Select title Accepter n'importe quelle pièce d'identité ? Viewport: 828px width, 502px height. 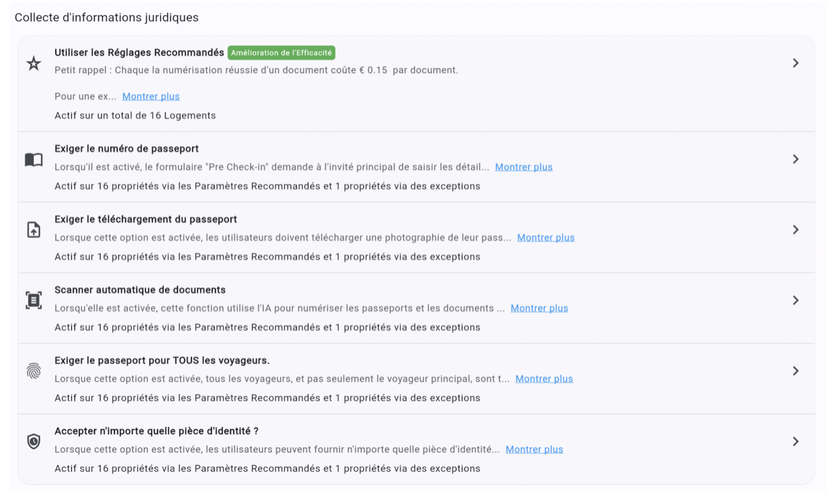pyautogui.click(x=156, y=431)
